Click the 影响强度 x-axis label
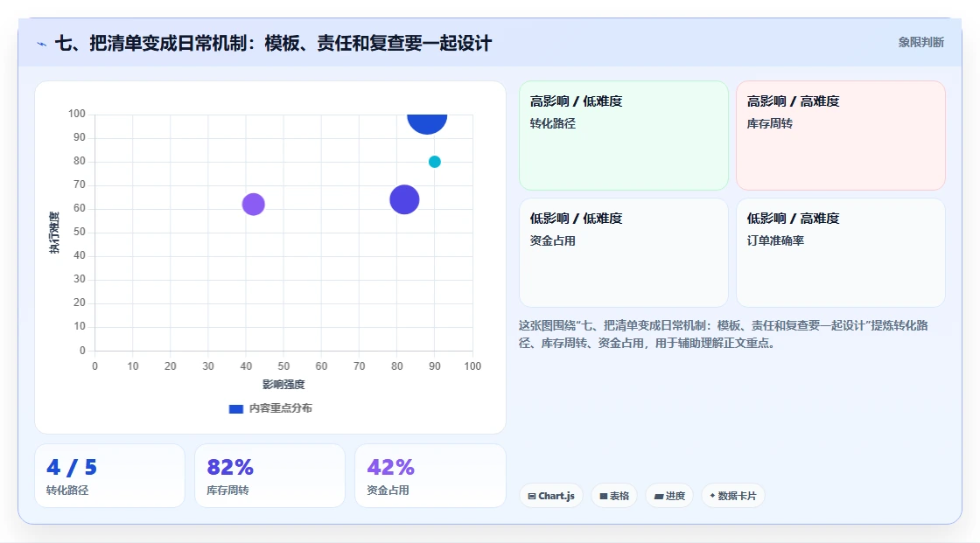980x543 pixels. click(x=283, y=384)
